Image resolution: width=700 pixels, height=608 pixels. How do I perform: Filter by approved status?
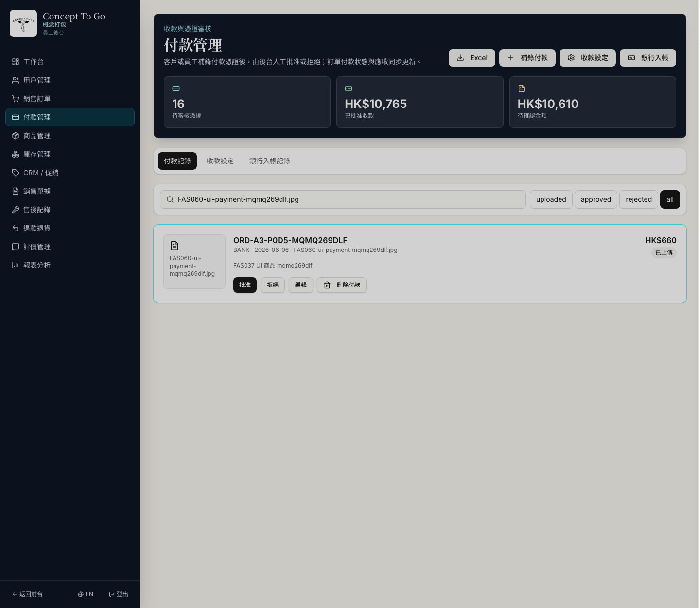[596, 199]
